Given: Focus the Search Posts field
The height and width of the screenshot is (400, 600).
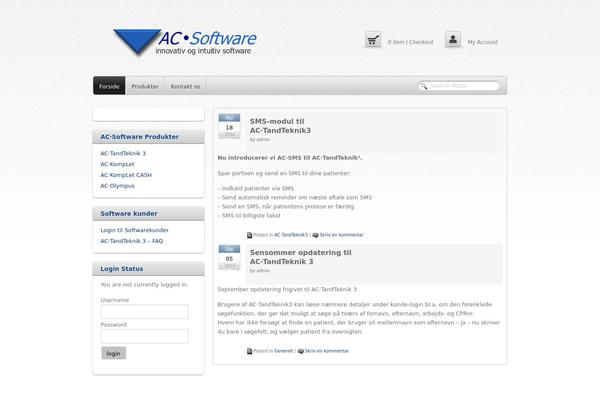Looking at the screenshot, I should point(459,86).
